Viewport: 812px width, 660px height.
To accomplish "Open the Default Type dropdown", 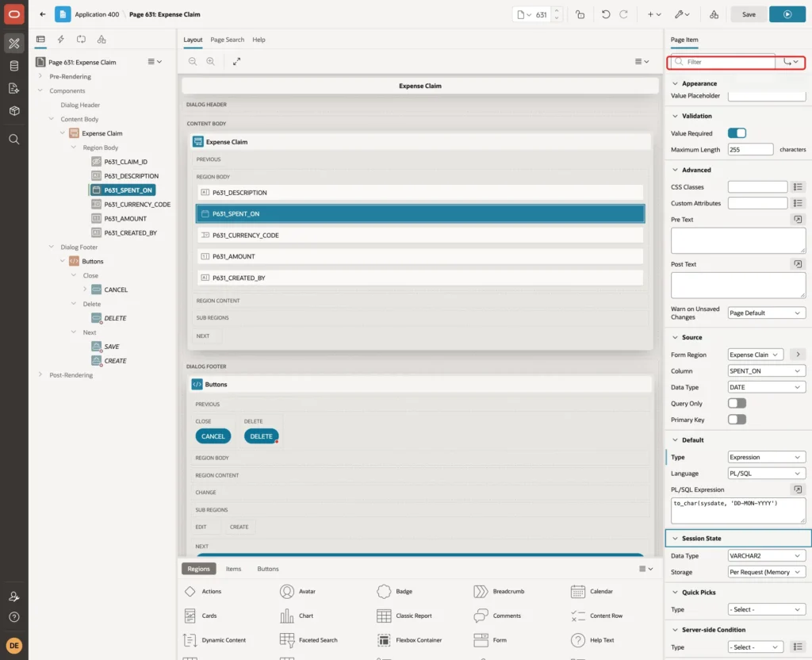I will coord(766,457).
